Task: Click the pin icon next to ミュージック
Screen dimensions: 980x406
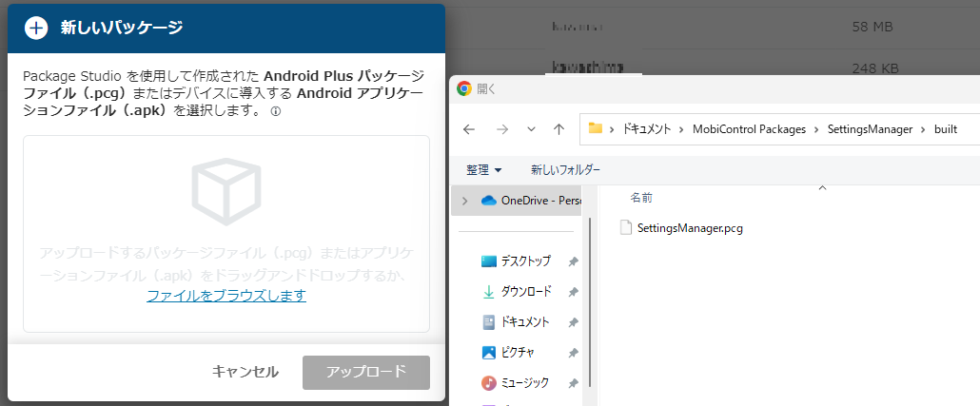Action: tap(573, 383)
